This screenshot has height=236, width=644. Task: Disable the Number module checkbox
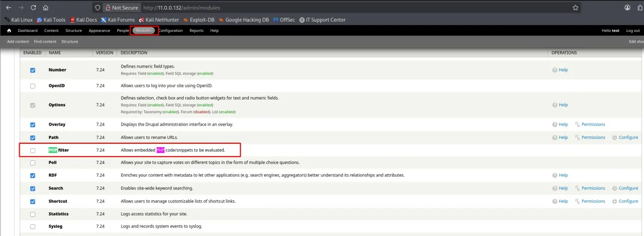[x=33, y=70]
